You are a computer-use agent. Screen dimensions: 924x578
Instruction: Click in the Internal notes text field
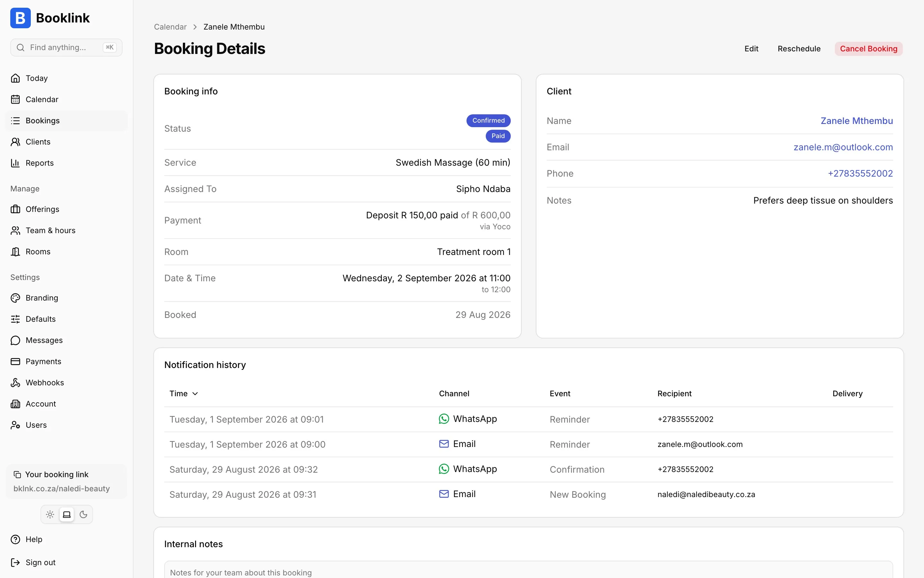528,570
